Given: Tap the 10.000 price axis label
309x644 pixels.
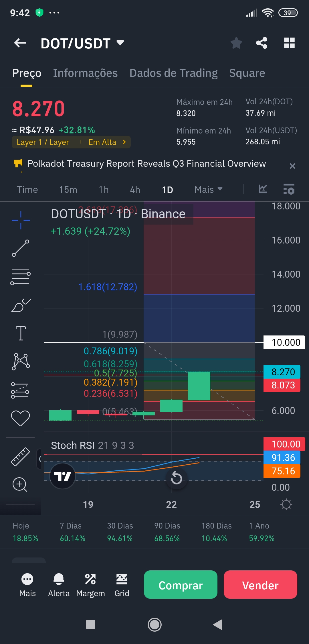Looking at the screenshot, I should (284, 342).
